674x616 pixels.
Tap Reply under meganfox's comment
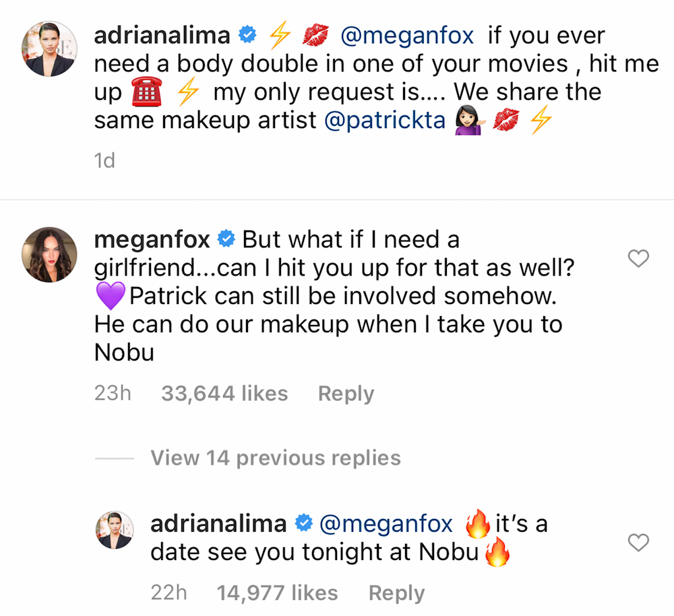(346, 393)
